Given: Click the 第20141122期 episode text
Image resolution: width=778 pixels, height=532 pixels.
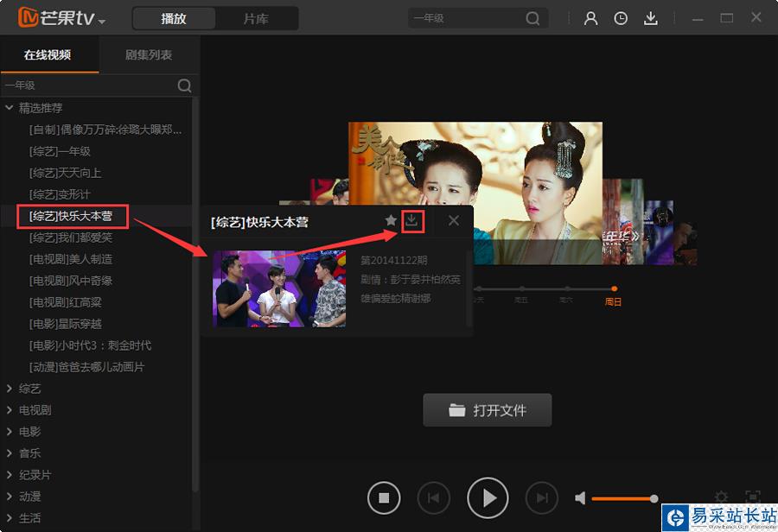Looking at the screenshot, I should pyautogui.click(x=394, y=260).
